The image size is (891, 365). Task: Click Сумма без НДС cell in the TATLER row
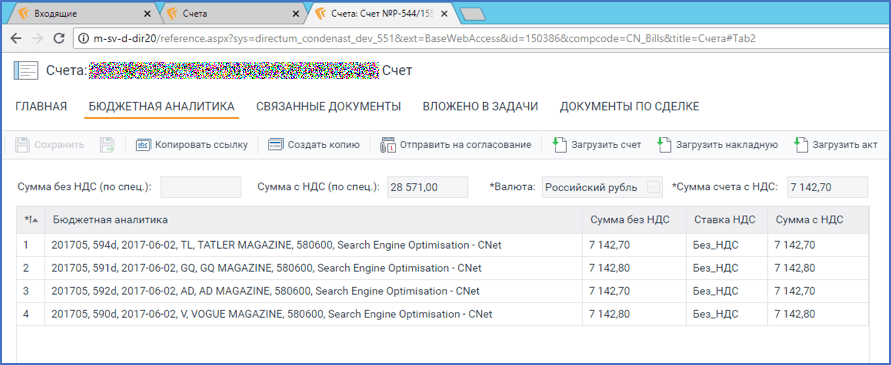(x=634, y=245)
